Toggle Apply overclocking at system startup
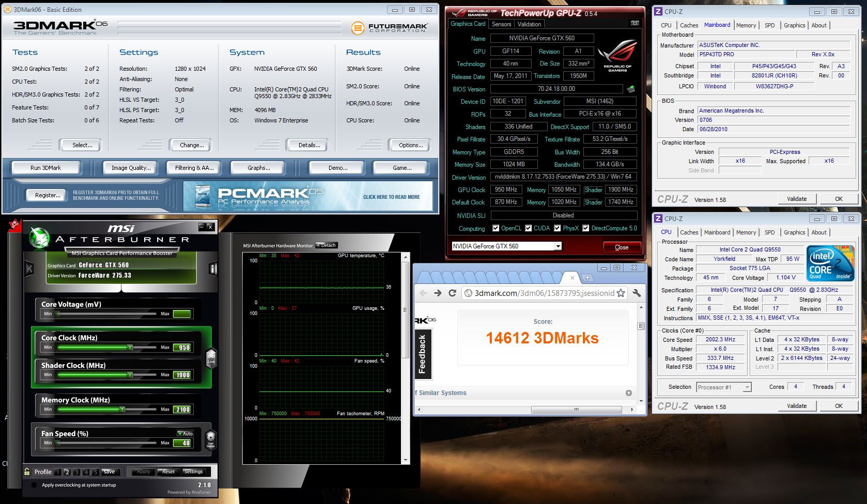This screenshot has height=504, width=867. point(34,485)
